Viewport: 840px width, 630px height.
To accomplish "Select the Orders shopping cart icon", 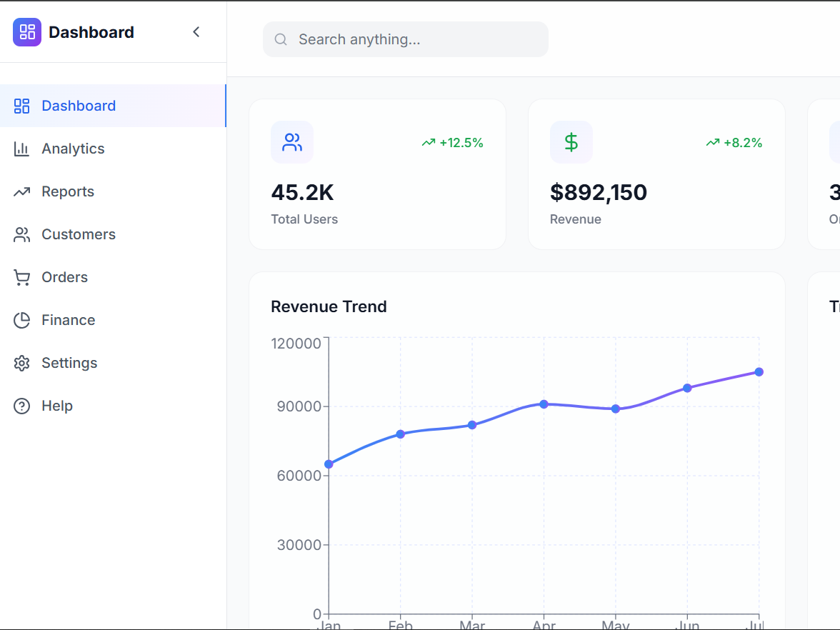I will (x=21, y=276).
